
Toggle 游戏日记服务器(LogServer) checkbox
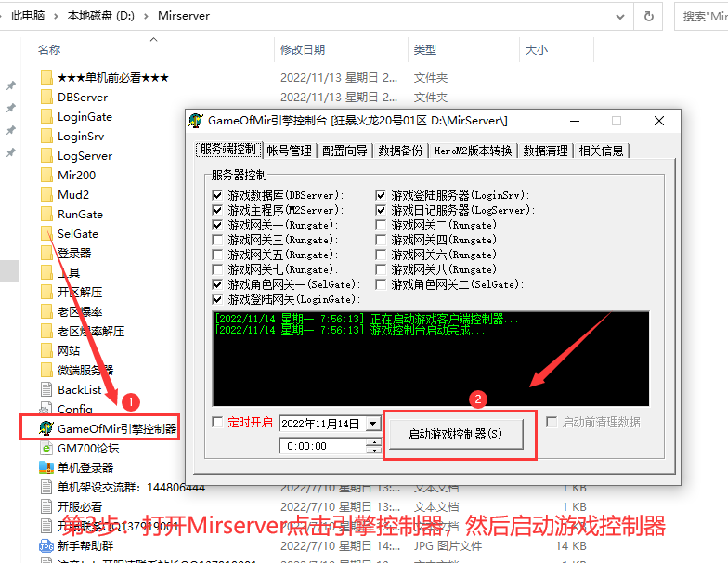381,210
